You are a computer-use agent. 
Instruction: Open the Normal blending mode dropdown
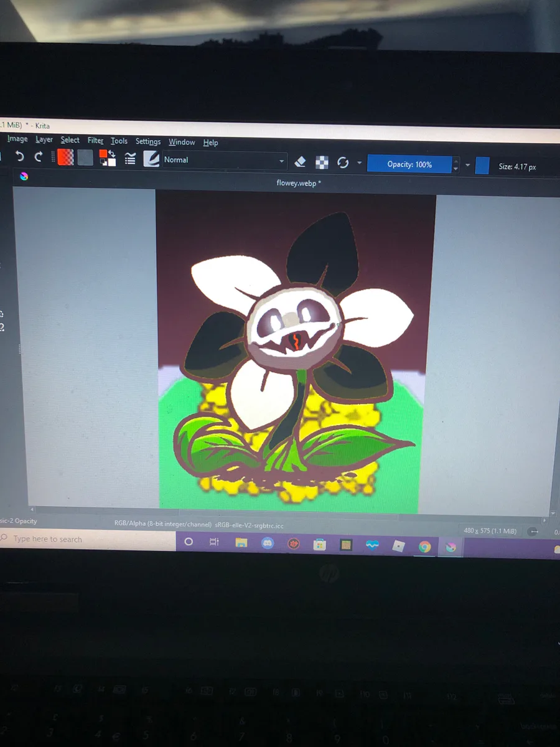click(x=225, y=161)
